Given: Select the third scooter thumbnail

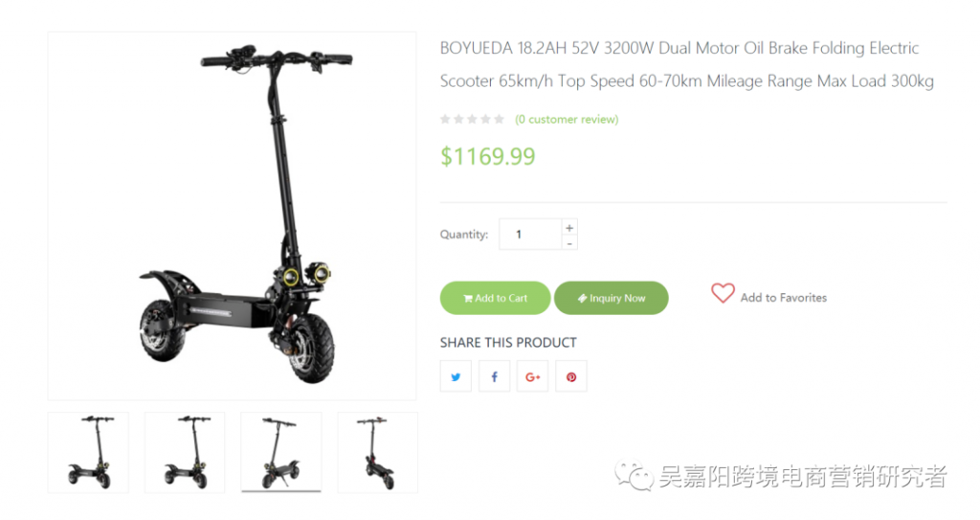Looking at the screenshot, I should (x=281, y=452).
